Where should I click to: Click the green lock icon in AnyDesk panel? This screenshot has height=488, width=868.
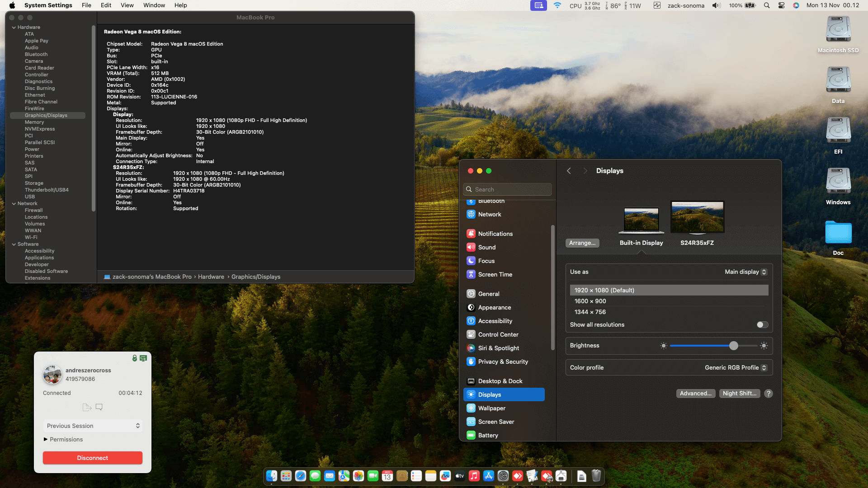[134, 358]
